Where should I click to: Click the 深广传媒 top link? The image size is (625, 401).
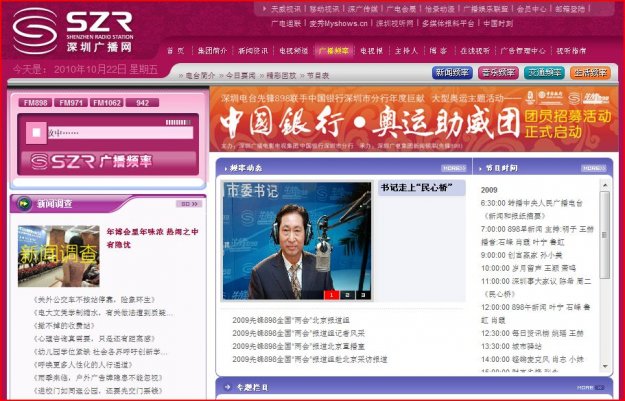click(x=362, y=9)
